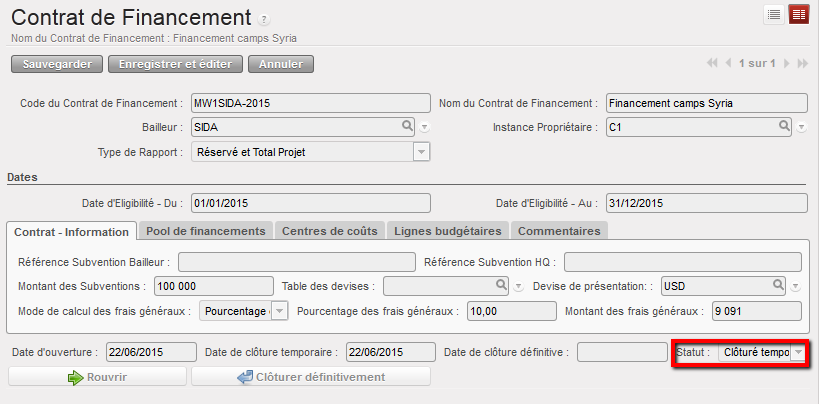
Task: Switch to list view icon
Action: (x=774, y=14)
